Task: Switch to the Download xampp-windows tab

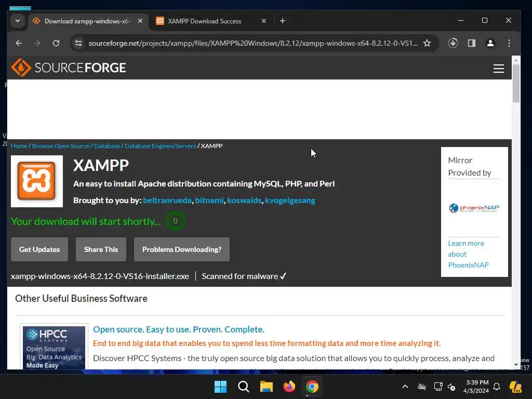Action: (x=87, y=21)
